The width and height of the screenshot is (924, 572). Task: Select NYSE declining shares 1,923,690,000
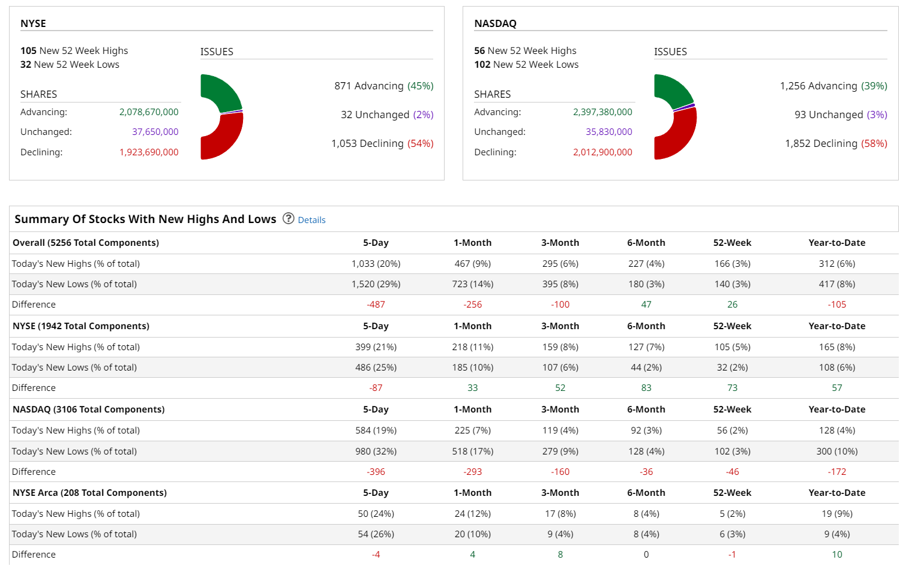(x=149, y=152)
